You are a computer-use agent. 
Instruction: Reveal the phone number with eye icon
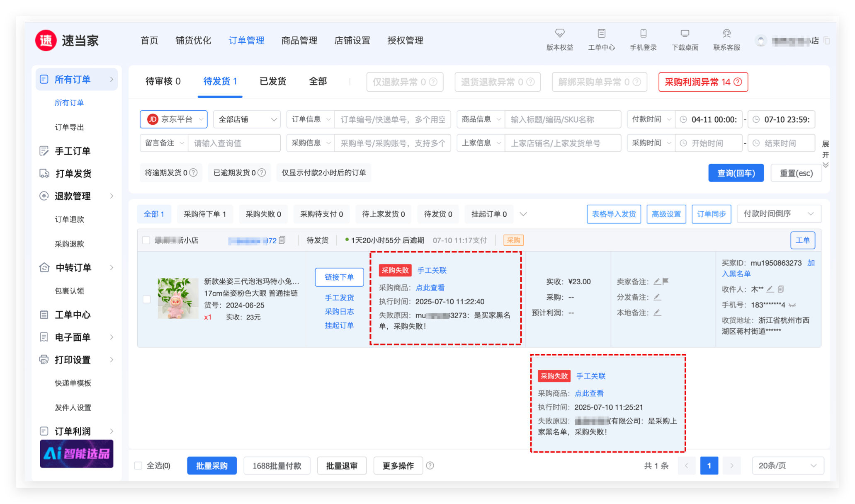pyautogui.click(x=792, y=305)
